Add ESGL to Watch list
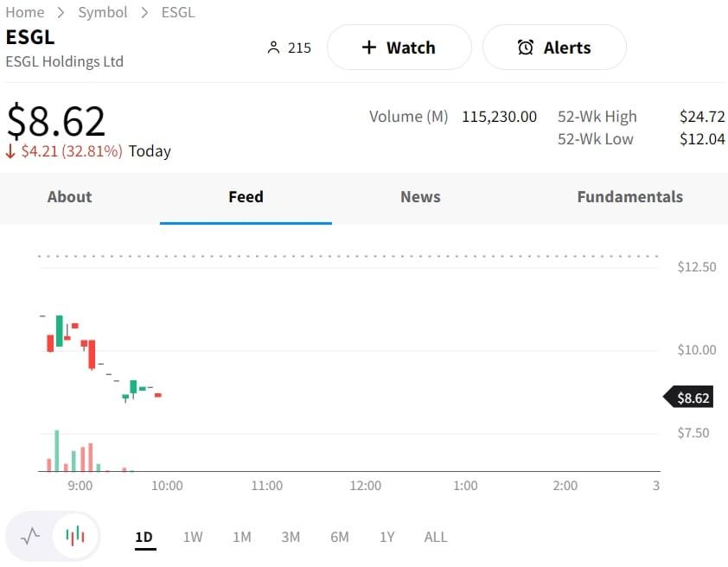The height and width of the screenshot is (567, 728). [x=399, y=48]
